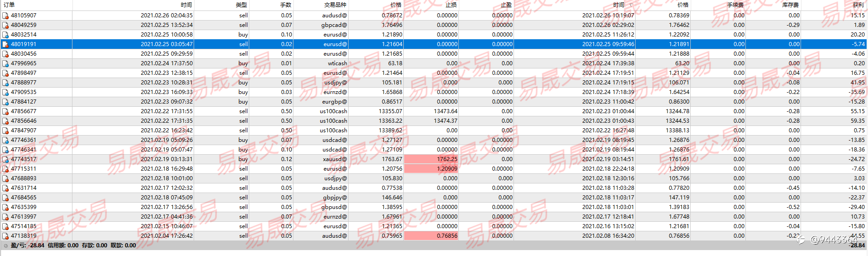868x256 pixels.
Task: Click the order icon next to 47856677
Action: click(5, 111)
